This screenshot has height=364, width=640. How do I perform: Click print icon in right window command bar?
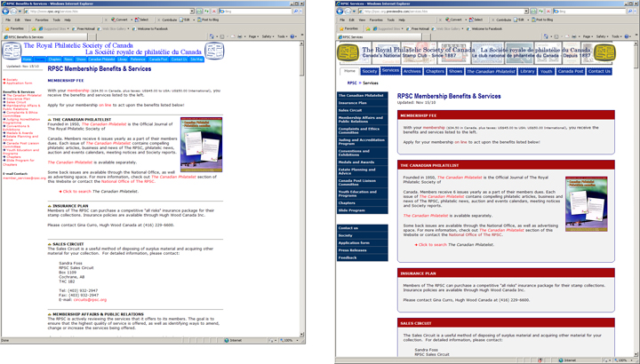coord(574,36)
